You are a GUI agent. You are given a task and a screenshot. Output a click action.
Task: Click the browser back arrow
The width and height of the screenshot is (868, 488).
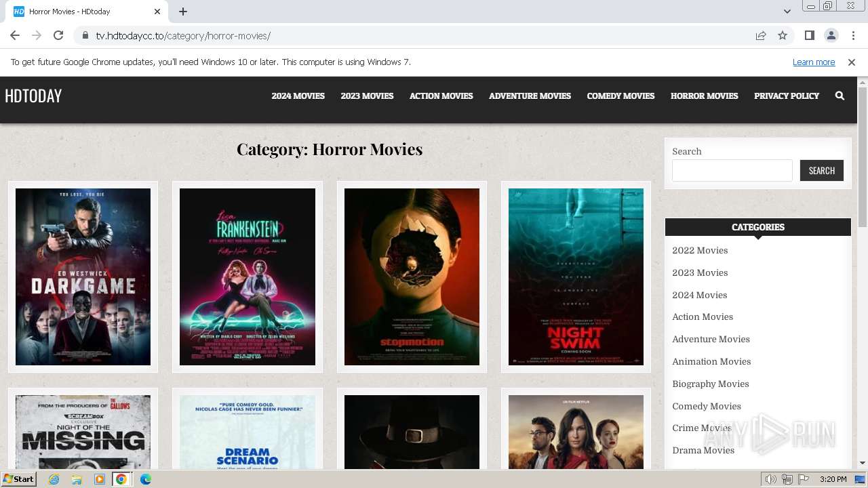pyautogui.click(x=15, y=35)
